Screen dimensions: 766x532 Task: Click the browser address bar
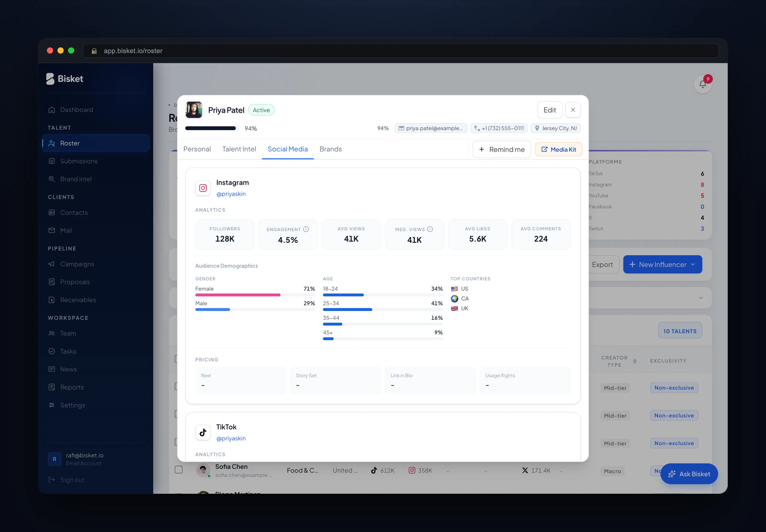(400, 51)
